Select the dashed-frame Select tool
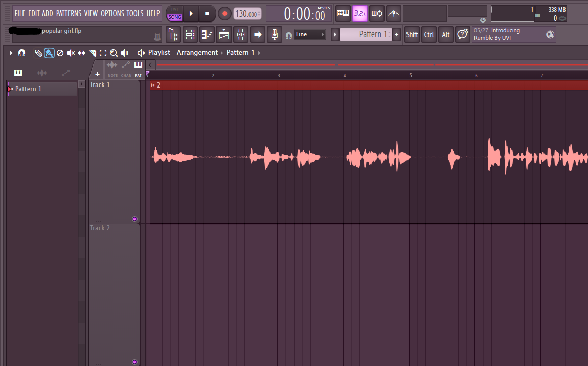588x366 pixels. (x=103, y=53)
